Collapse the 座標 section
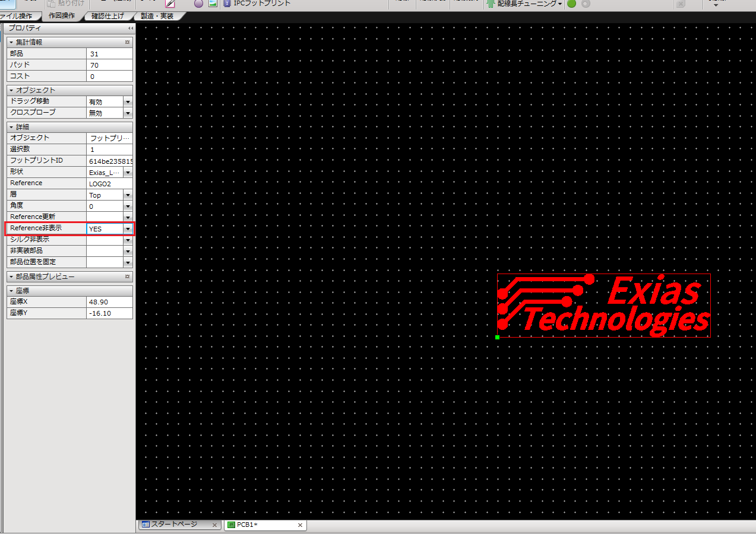The image size is (756, 534). point(11,291)
